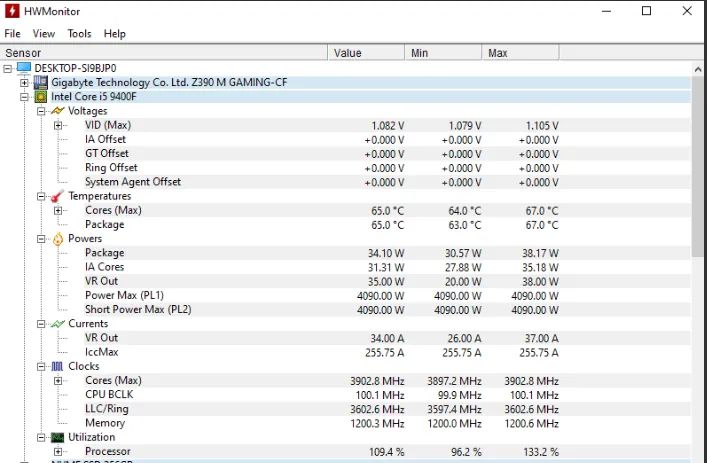Open the File menu

pos(12,34)
